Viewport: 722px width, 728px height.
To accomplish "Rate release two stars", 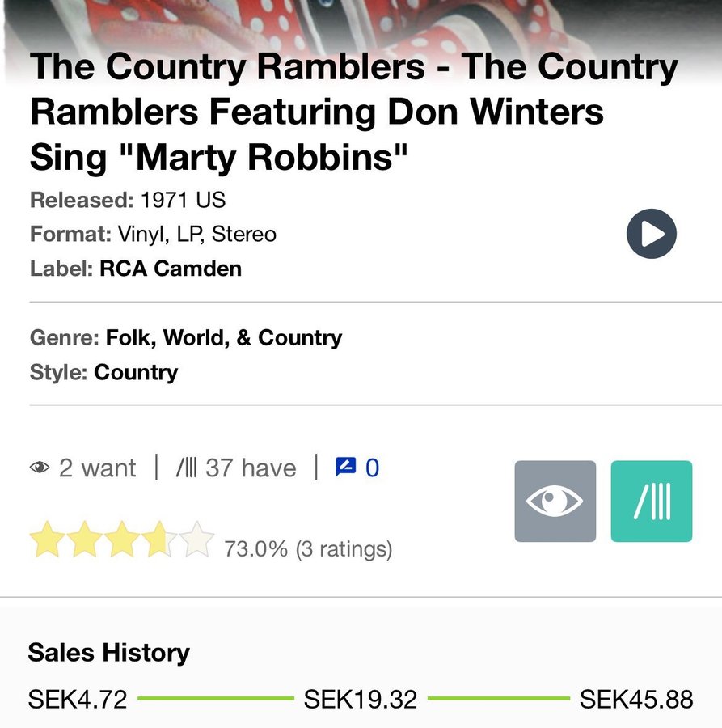I will (x=84, y=540).
